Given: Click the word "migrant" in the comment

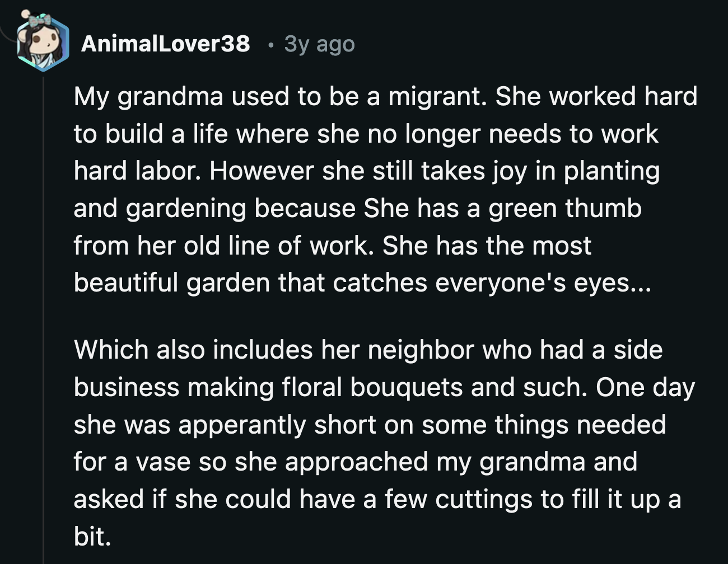Looking at the screenshot, I should (x=434, y=96).
